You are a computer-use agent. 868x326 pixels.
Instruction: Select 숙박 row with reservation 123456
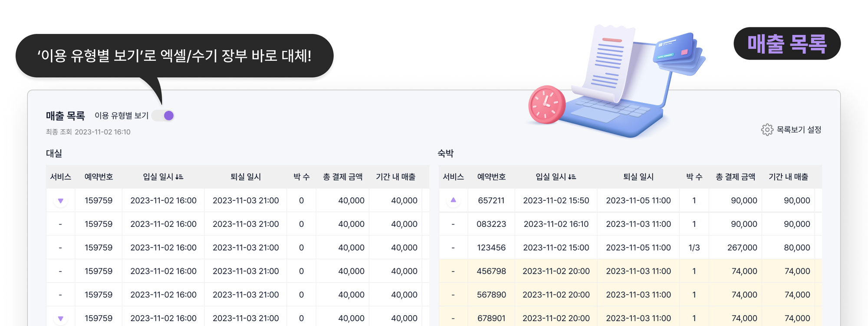pyautogui.click(x=491, y=248)
